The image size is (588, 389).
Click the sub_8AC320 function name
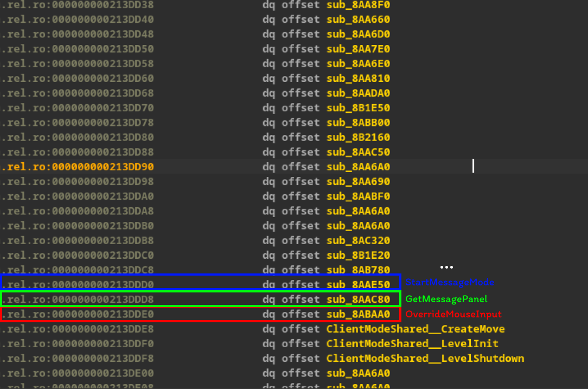(358, 240)
